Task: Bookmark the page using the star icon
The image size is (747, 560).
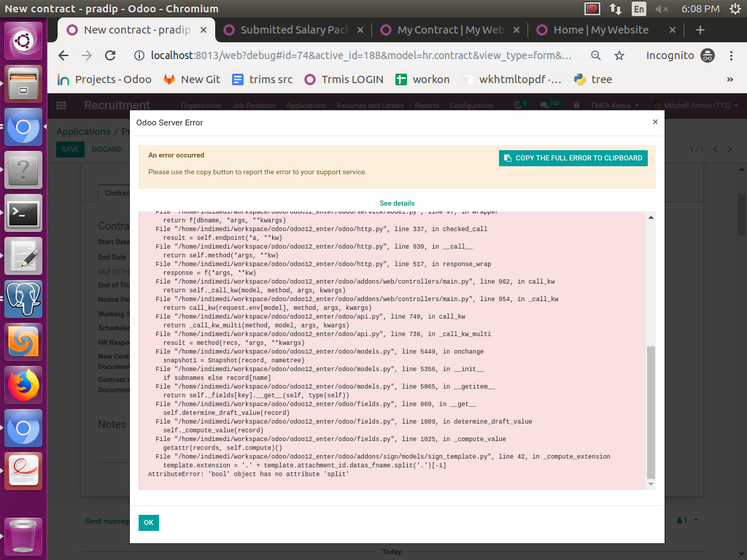Action: [x=621, y=55]
